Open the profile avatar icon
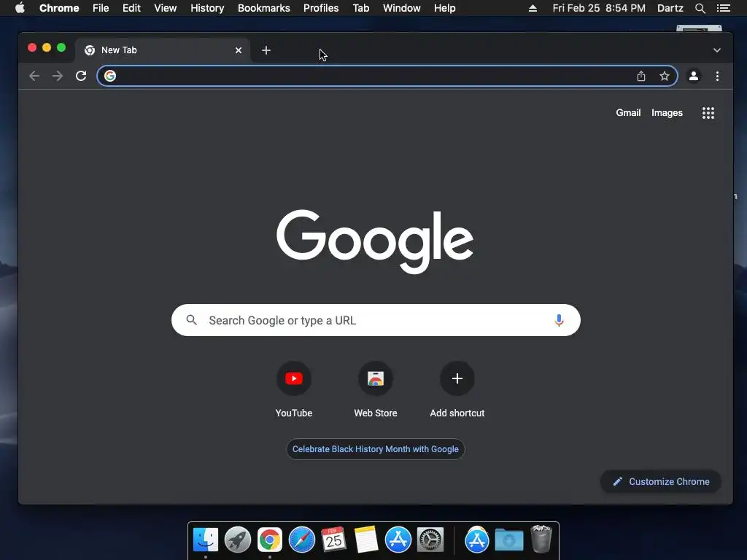Image resolution: width=747 pixels, height=560 pixels. (694, 76)
